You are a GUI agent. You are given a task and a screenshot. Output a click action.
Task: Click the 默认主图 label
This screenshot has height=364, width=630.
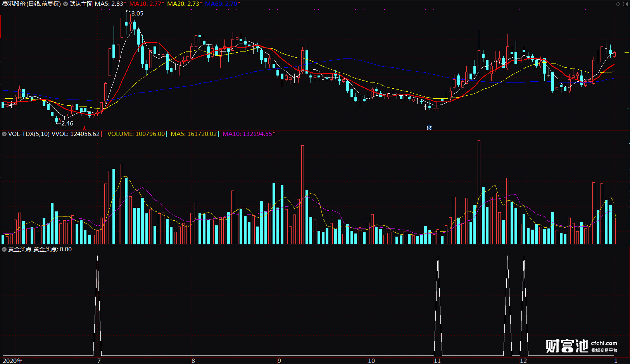click(x=81, y=4)
